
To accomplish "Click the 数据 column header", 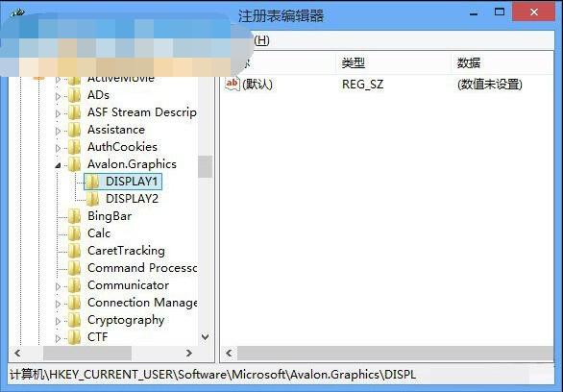I will point(469,63).
